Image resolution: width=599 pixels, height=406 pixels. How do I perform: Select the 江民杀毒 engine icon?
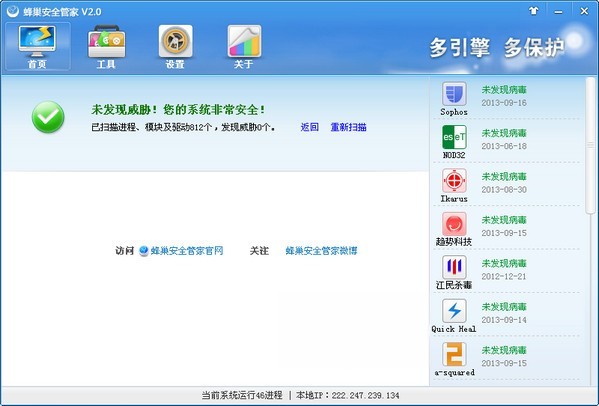[454, 267]
